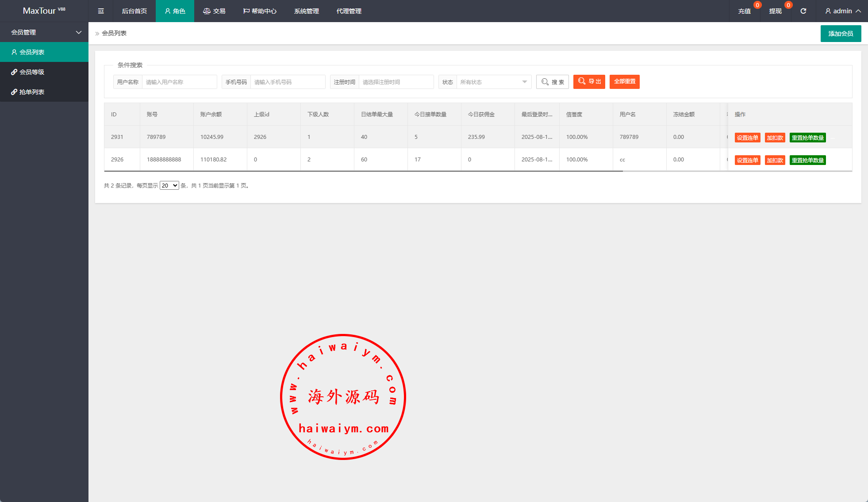868x502 pixels.
Task: Focus the 用户名称 input field
Action: pos(179,82)
